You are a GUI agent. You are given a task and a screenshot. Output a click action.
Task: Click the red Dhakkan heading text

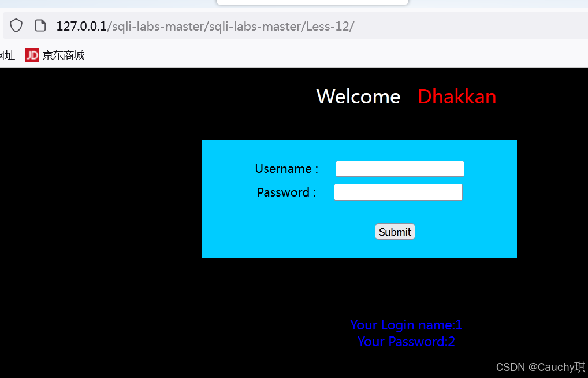pyautogui.click(x=457, y=97)
